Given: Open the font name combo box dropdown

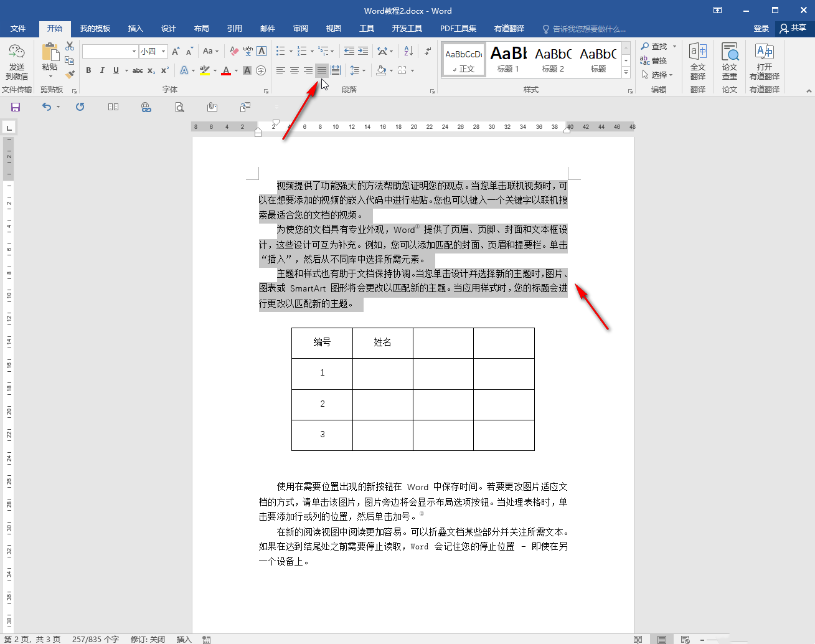Looking at the screenshot, I should pyautogui.click(x=134, y=51).
